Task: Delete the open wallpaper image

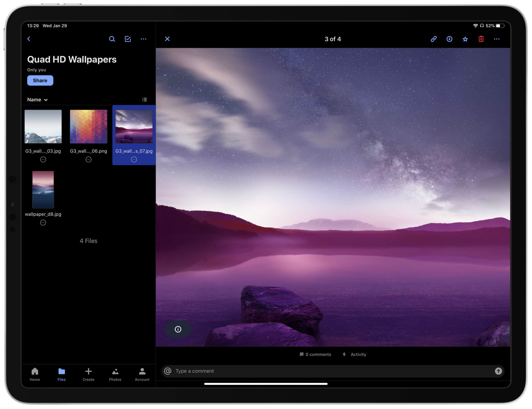Action: coord(481,39)
